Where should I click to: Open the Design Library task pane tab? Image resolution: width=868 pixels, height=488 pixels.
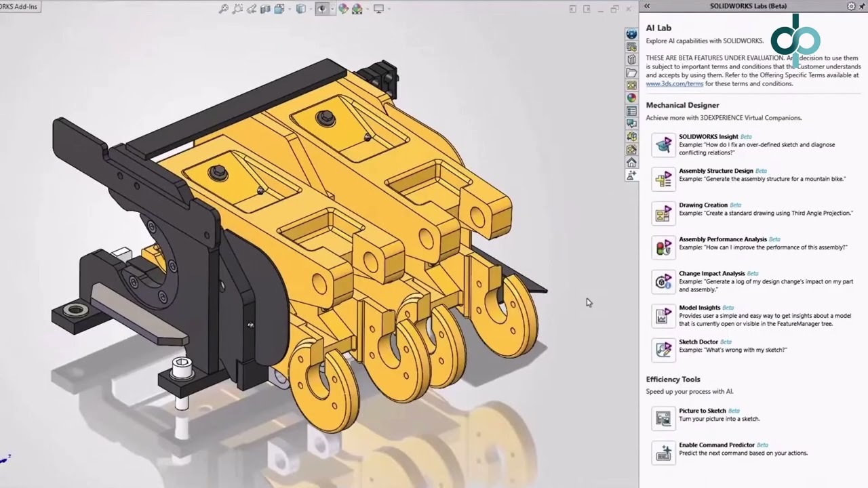(x=631, y=60)
